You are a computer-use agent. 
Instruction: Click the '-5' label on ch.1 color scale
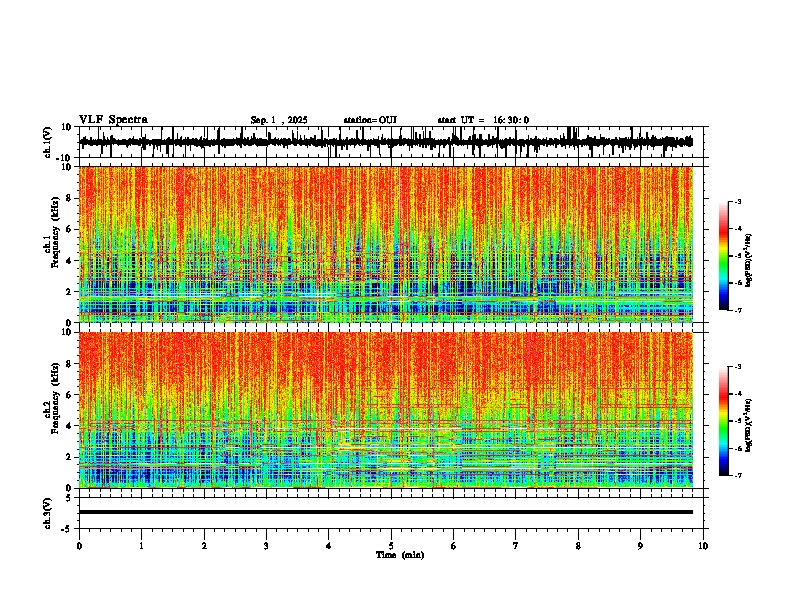pos(737,256)
